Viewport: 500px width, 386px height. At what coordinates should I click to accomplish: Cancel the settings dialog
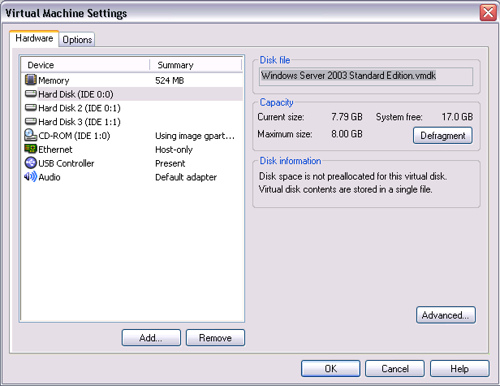[x=395, y=369]
